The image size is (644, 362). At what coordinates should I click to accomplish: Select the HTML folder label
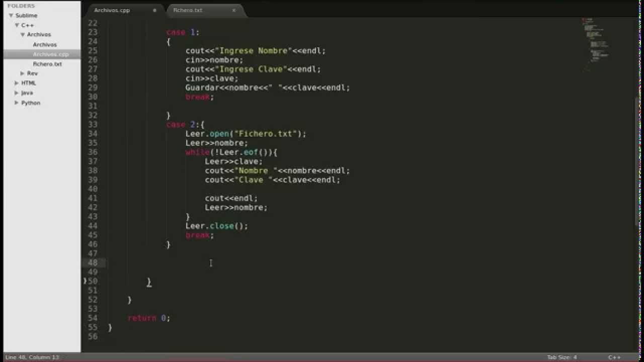click(x=28, y=83)
